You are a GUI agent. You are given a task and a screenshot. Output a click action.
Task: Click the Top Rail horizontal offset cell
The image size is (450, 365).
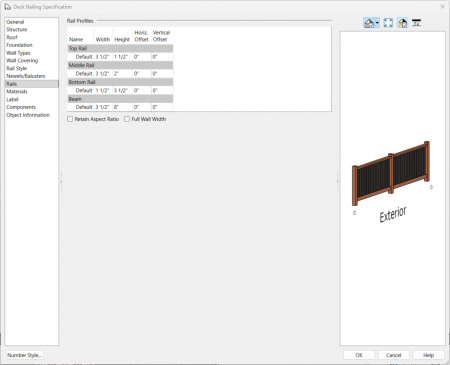tap(142, 57)
